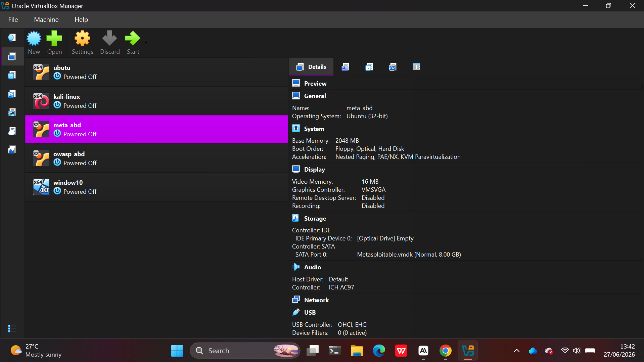644x362 pixels.
Task: Open the Help menu
Action: [x=81, y=19]
